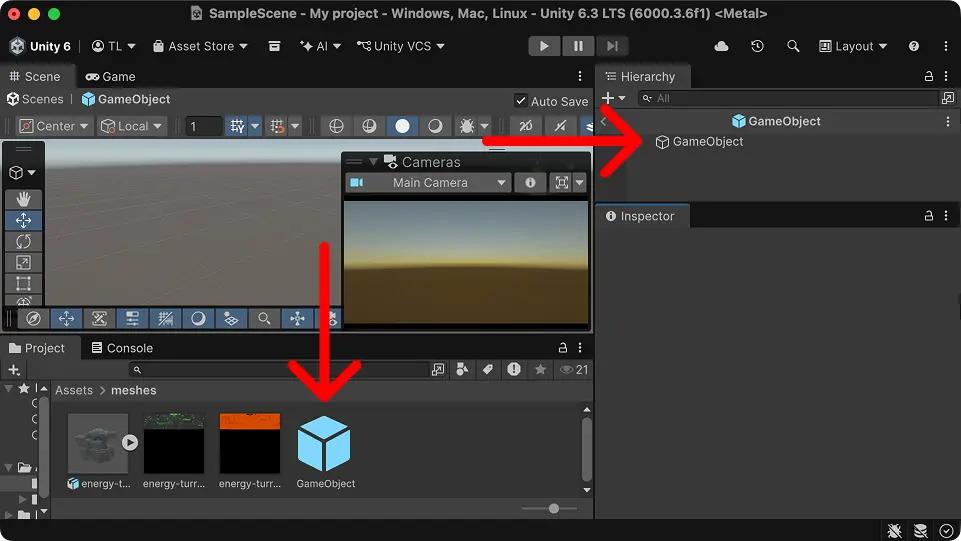Image resolution: width=961 pixels, height=541 pixels.
Task: Select the Scale tool
Action: coord(23,263)
